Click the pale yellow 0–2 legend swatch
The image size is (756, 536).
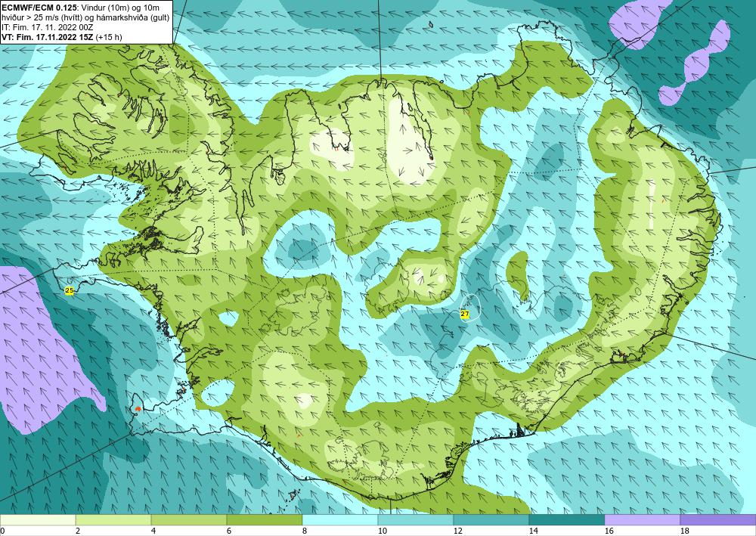pos(38,520)
